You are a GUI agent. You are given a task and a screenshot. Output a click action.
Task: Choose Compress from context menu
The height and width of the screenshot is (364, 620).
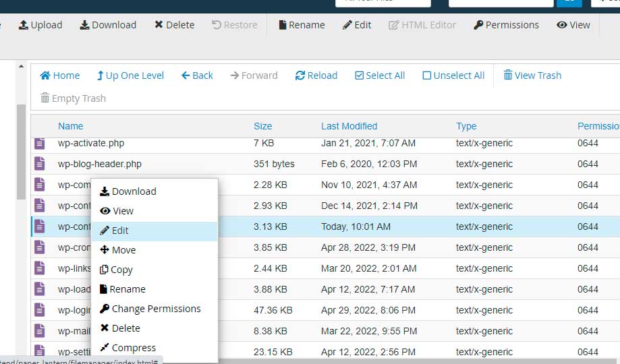click(154, 348)
